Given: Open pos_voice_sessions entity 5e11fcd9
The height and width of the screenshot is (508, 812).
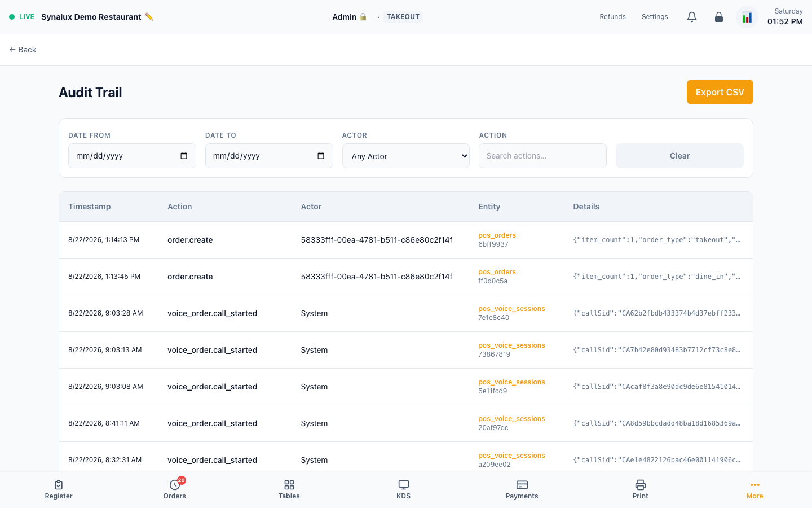Looking at the screenshot, I should (x=511, y=387).
